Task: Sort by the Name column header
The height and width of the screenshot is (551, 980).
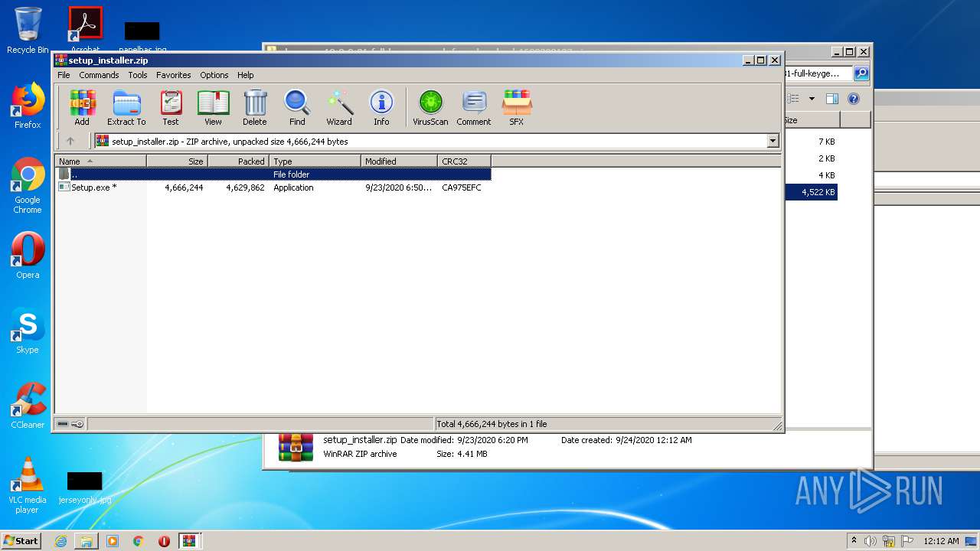Action: click(100, 161)
